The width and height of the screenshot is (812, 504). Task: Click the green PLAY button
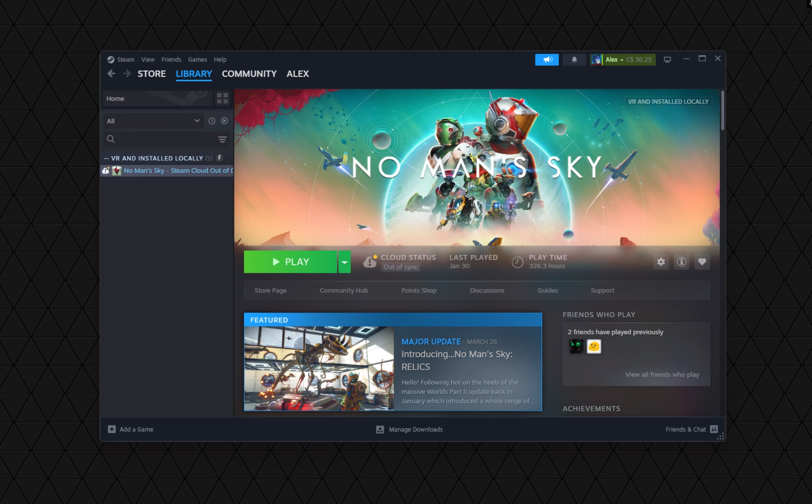tap(290, 262)
